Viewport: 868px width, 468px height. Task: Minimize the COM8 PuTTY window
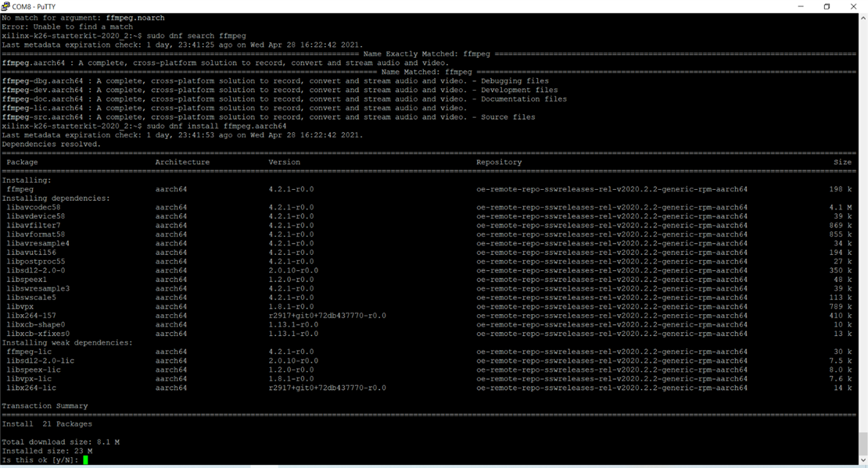(x=801, y=6)
